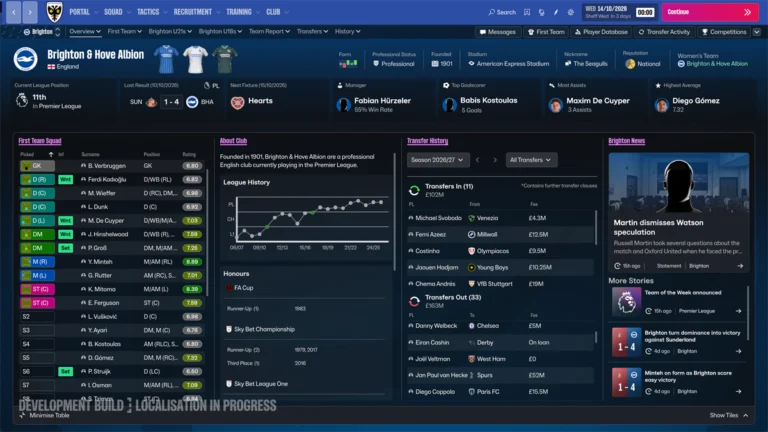The height and width of the screenshot is (432, 768).
Task: Click the Transfers Out icon
Action: click(x=414, y=301)
